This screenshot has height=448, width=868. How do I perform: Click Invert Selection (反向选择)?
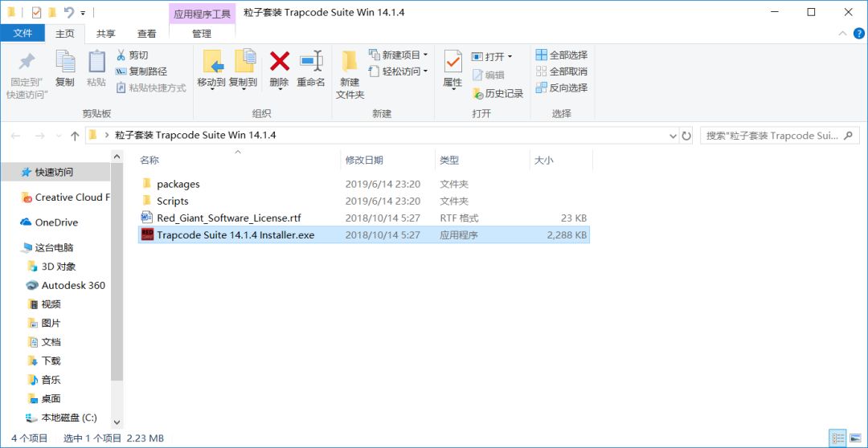561,88
